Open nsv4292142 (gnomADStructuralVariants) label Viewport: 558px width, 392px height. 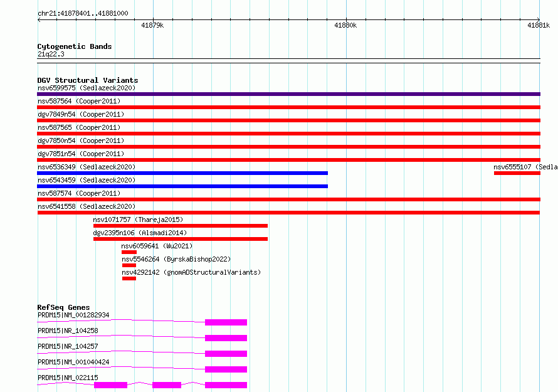pyautogui.click(x=191, y=272)
